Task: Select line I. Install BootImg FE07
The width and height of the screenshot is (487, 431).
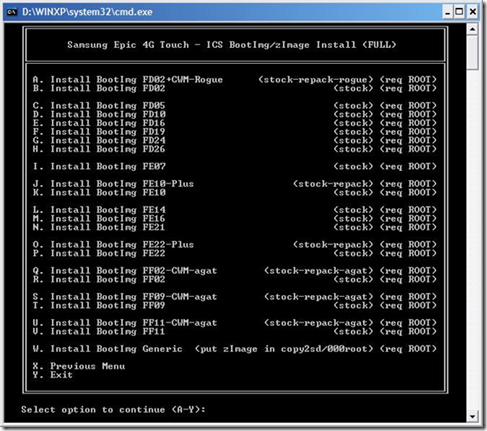Action: pyautogui.click(x=99, y=166)
